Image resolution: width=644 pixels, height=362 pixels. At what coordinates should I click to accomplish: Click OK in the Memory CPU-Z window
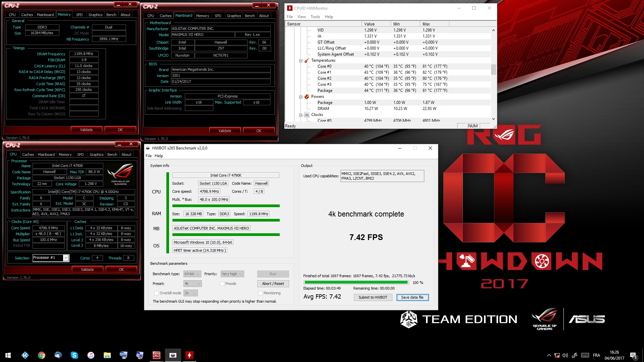(x=120, y=130)
